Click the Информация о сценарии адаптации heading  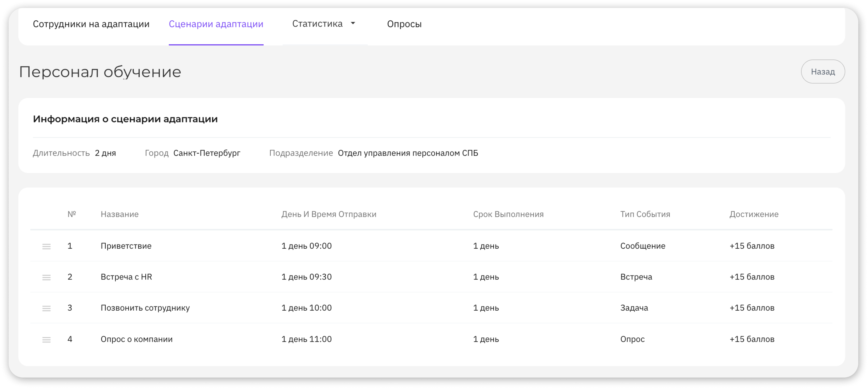125,119
